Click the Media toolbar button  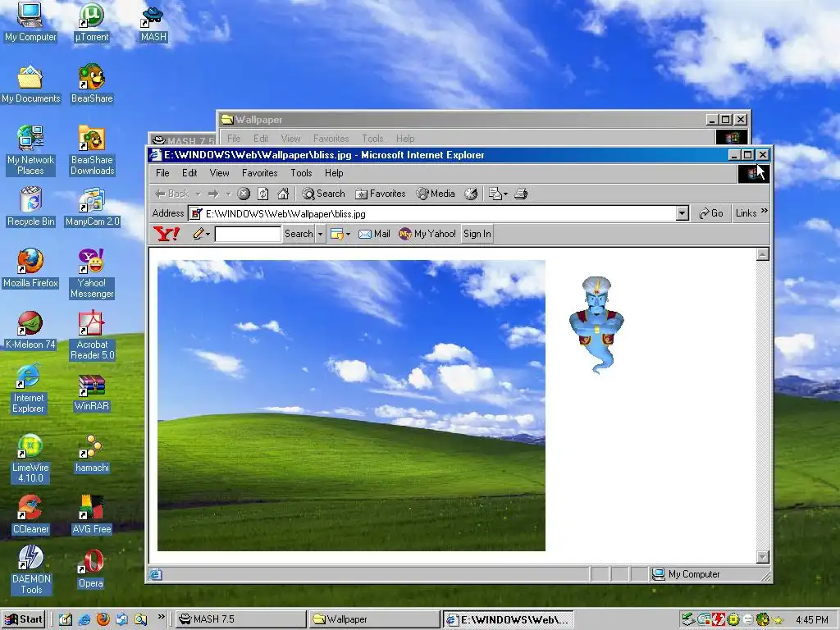tap(436, 194)
